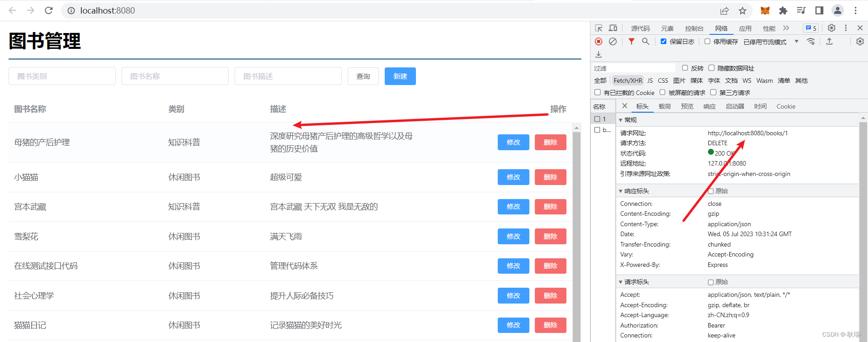The height and width of the screenshot is (342, 868).
Task: Switch to the 控制台 DevTools tab
Action: [x=694, y=28]
